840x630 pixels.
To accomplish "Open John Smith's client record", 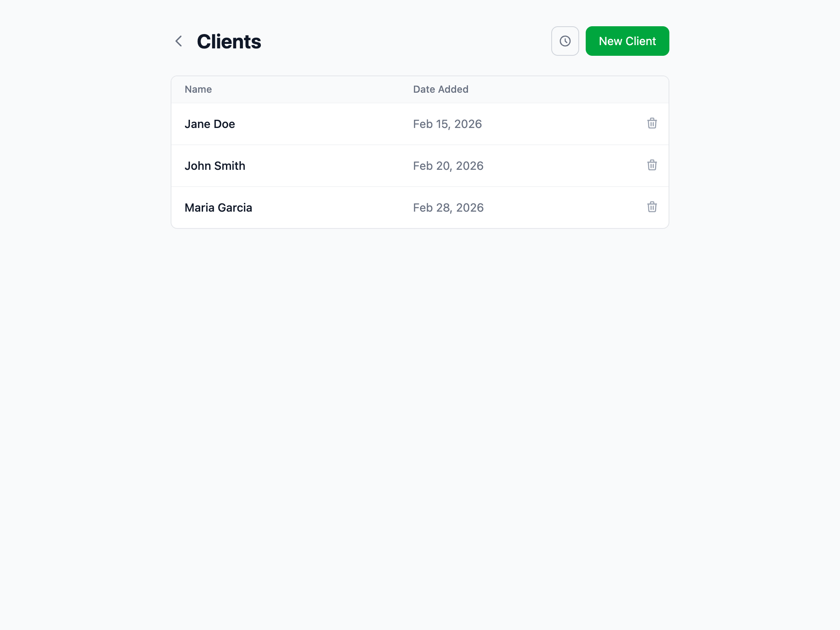I will point(215,165).
